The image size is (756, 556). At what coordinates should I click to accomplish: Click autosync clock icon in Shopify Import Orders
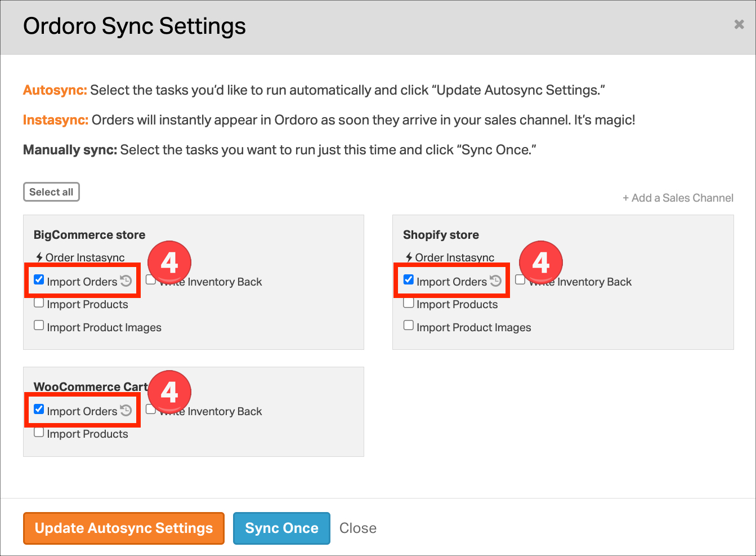tap(495, 281)
